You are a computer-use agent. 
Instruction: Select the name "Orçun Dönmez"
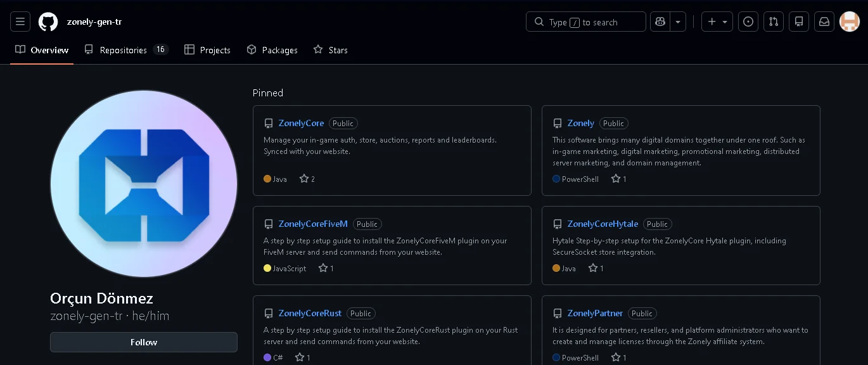pos(101,298)
